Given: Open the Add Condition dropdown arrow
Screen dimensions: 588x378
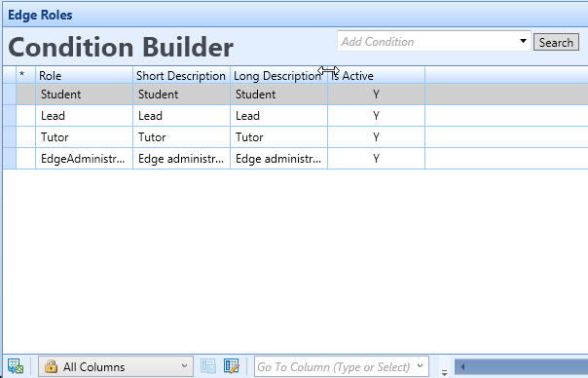Looking at the screenshot, I should coord(523,41).
